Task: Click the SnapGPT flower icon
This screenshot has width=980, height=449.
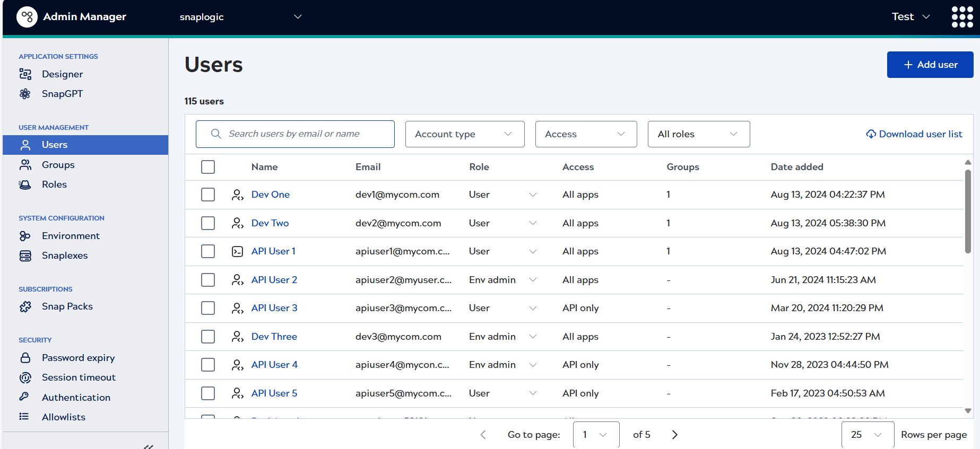Action: (x=25, y=94)
